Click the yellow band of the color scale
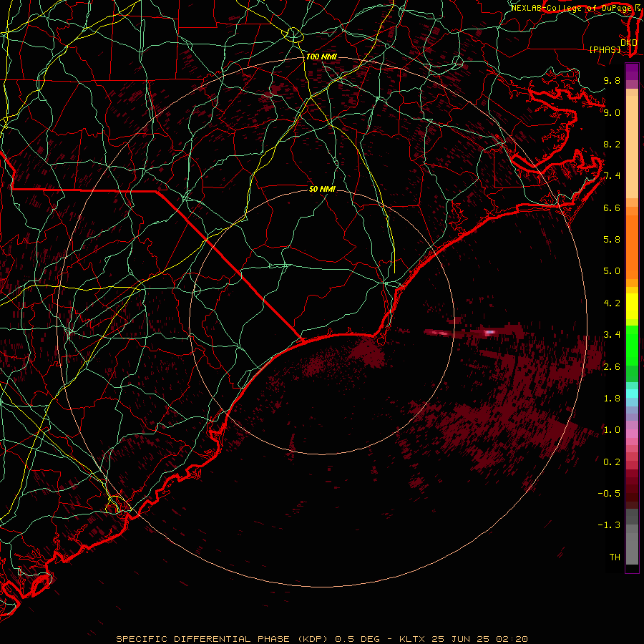This screenshot has width=644, height=644. click(632, 306)
